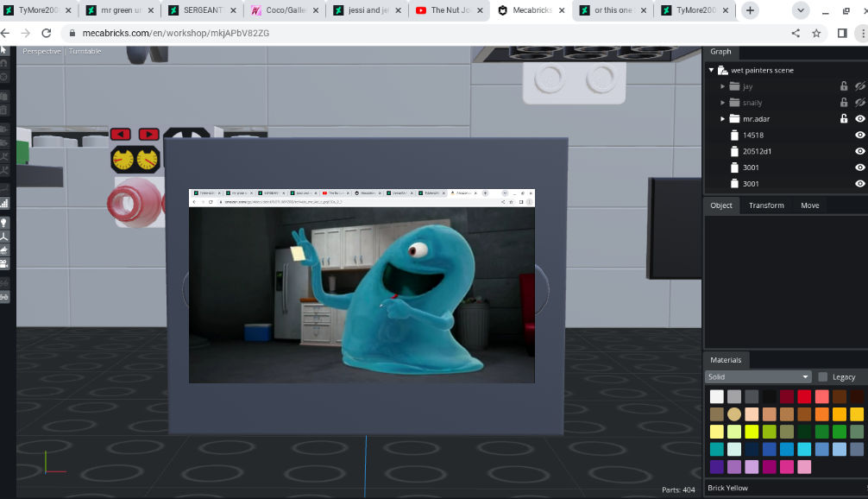
Task: Hide the mr.adar folder
Action: (x=859, y=118)
